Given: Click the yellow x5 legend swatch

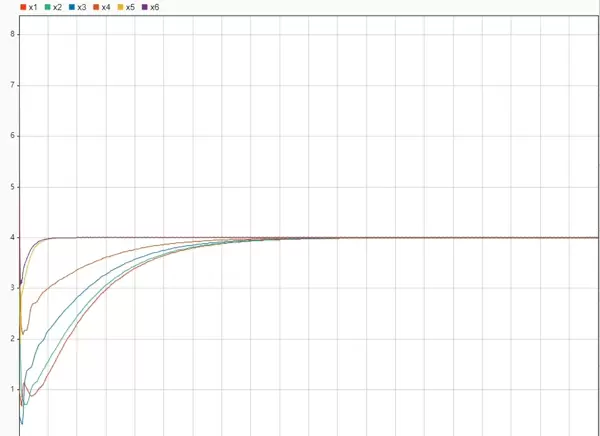Looking at the screenshot, I should [121, 7].
